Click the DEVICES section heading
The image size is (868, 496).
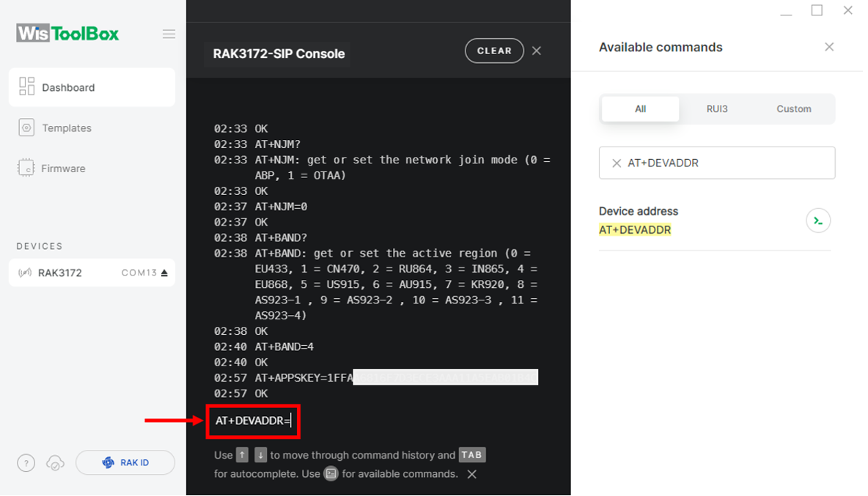pos(40,246)
